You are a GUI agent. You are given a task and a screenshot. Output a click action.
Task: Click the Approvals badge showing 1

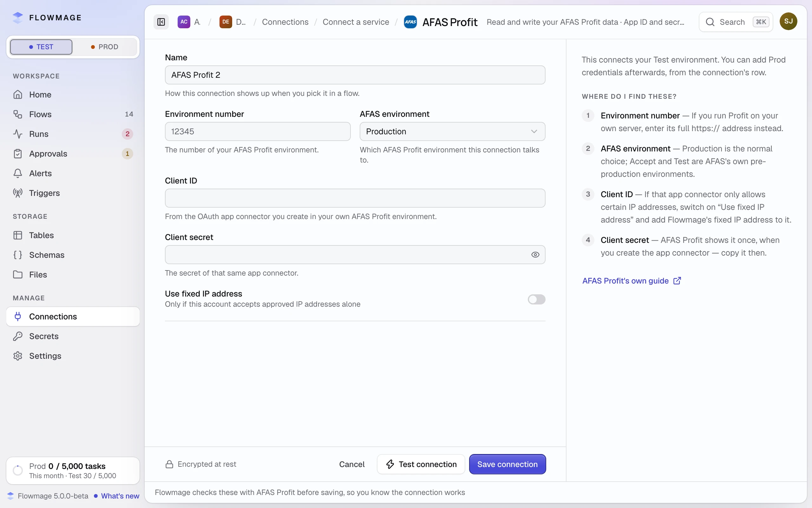pos(128,154)
